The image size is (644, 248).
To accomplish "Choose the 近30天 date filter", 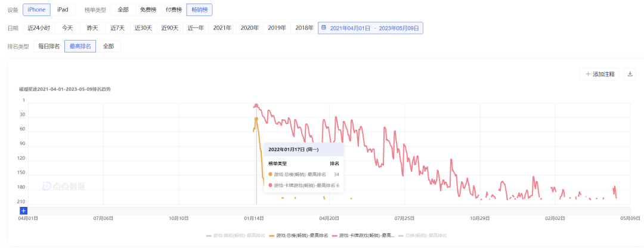I will click(144, 28).
